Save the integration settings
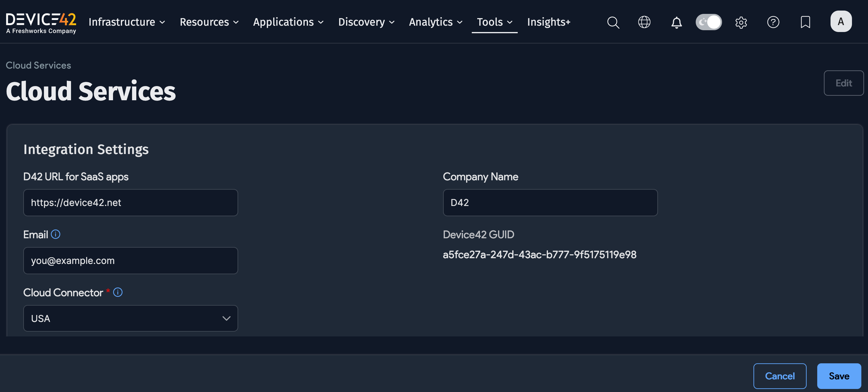This screenshot has height=392, width=868. (839, 376)
